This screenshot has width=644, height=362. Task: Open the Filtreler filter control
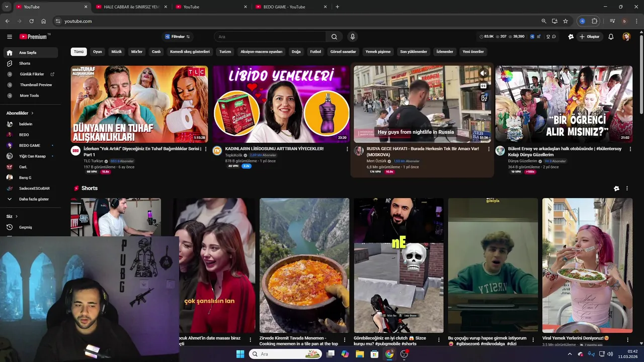click(177, 37)
